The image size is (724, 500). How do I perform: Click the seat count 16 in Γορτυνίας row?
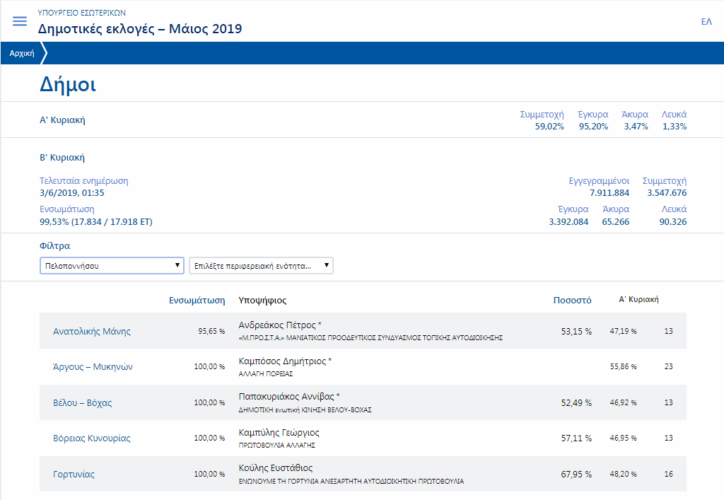click(669, 474)
